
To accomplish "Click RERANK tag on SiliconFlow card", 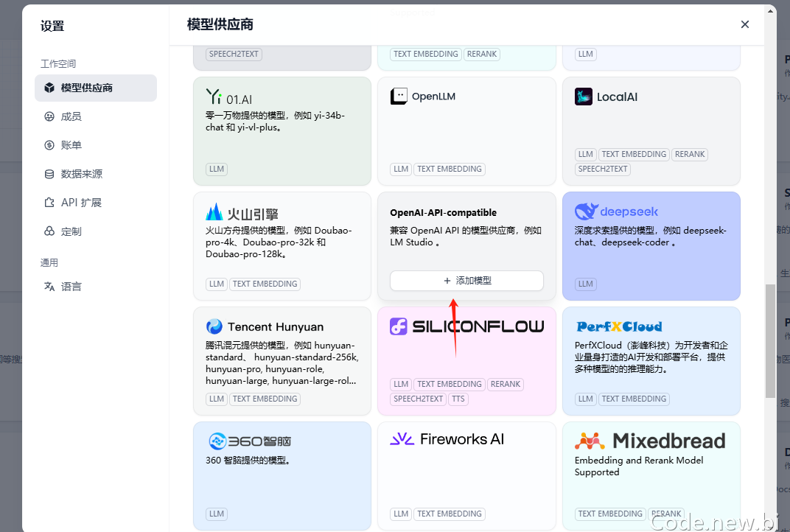I will point(506,385).
